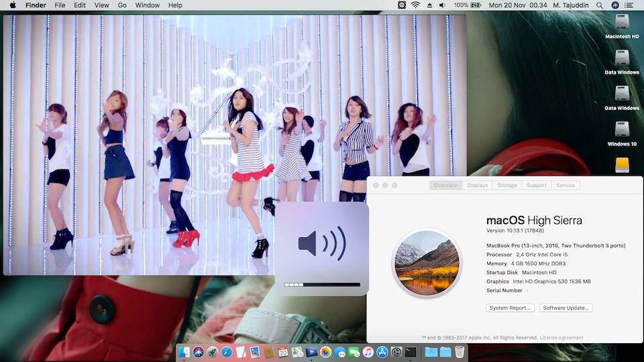Open Terminal from the Dock
The height and width of the screenshot is (362, 644).
(411, 352)
